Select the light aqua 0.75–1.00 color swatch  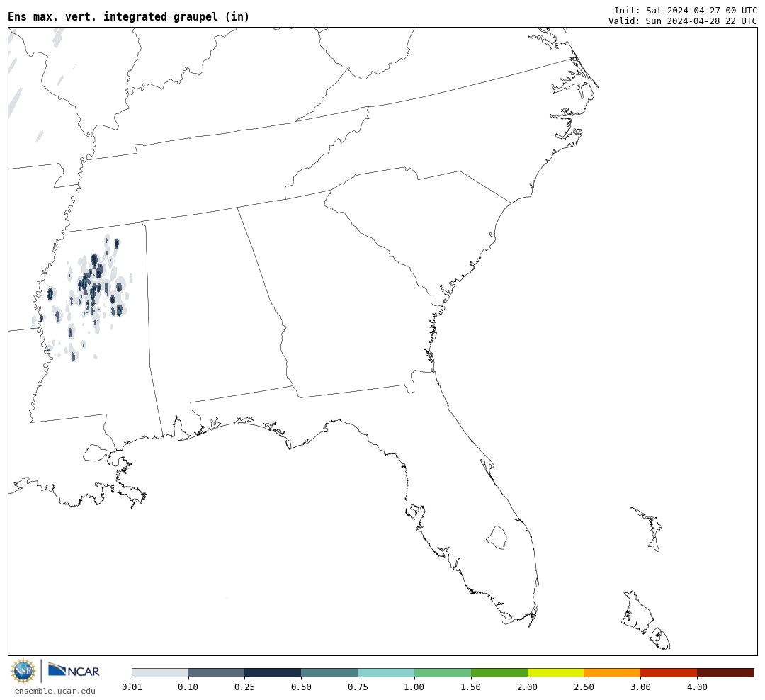[x=387, y=672]
